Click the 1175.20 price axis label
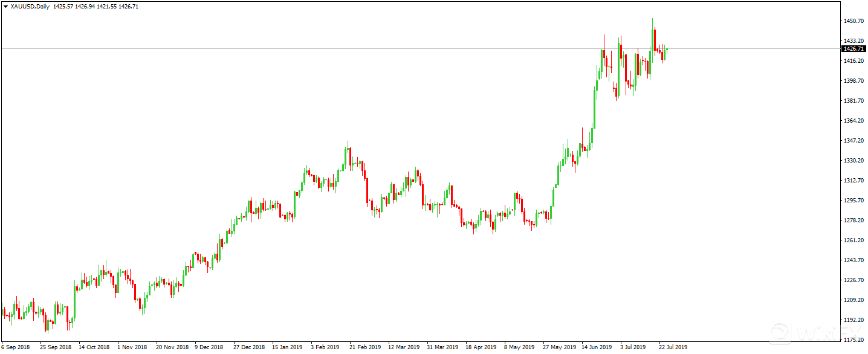The image size is (868, 354). pyautogui.click(x=853, y=340)
